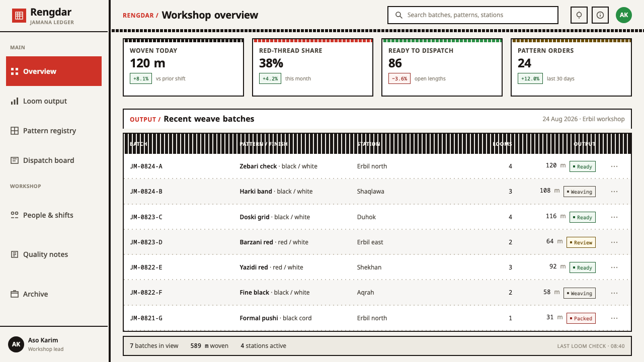
Task: Click the LAST LOOM CHECK footer text
Action: pos(591,346)
